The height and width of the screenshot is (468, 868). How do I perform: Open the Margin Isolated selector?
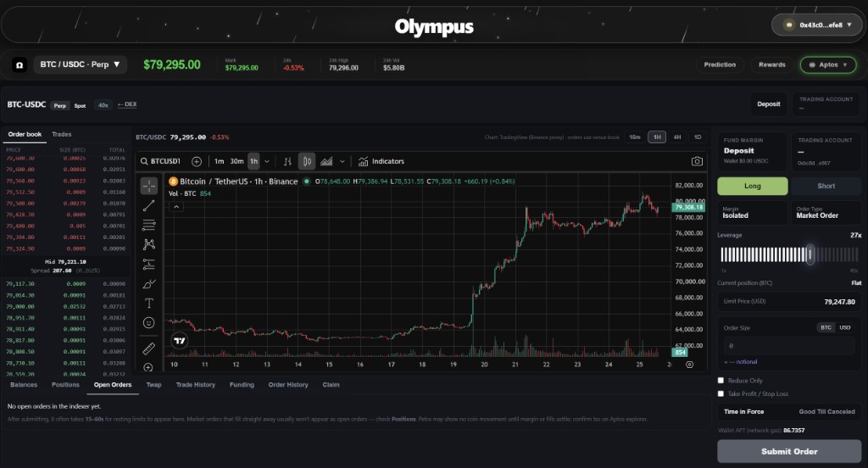pyautogui.click(x=753, y=213)
